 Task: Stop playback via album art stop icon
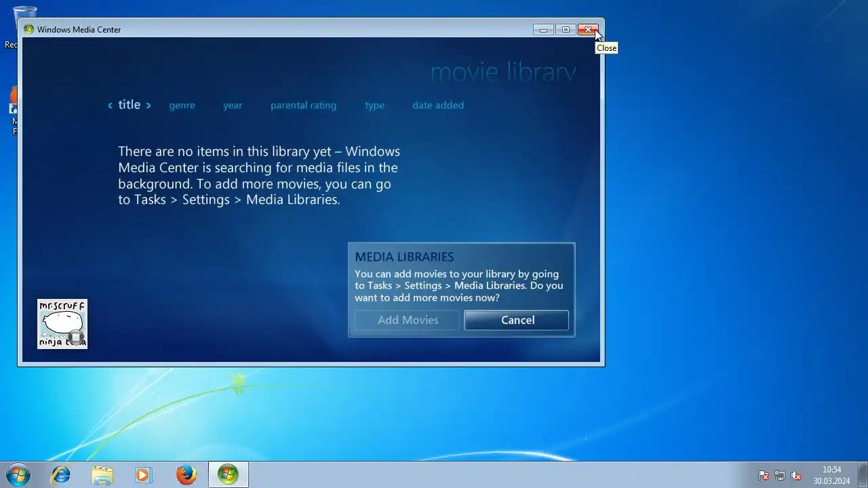tap(76, 337)
